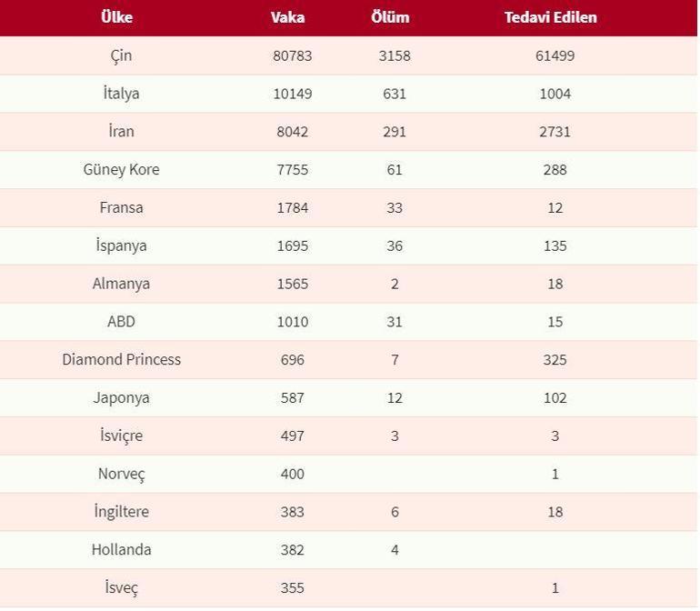Click ABD's case count 1010
The height and width of the screenshot is (611, 700).
pos(292,323)
